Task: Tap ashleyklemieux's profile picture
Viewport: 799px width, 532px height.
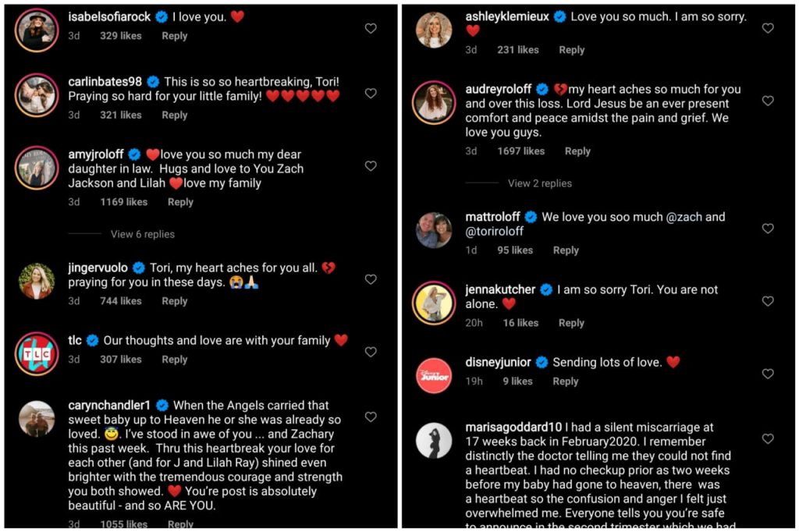Action: (x=434, y=30)
